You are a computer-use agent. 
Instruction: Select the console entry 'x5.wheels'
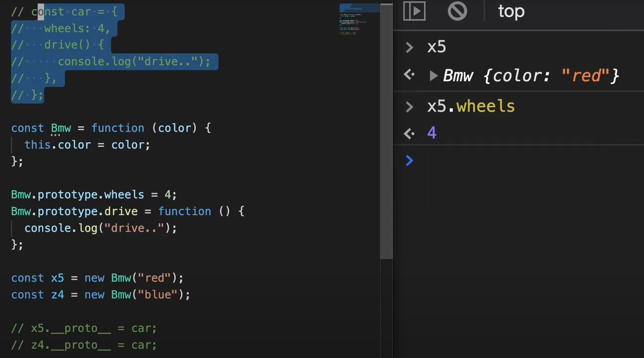pos(471,106)
